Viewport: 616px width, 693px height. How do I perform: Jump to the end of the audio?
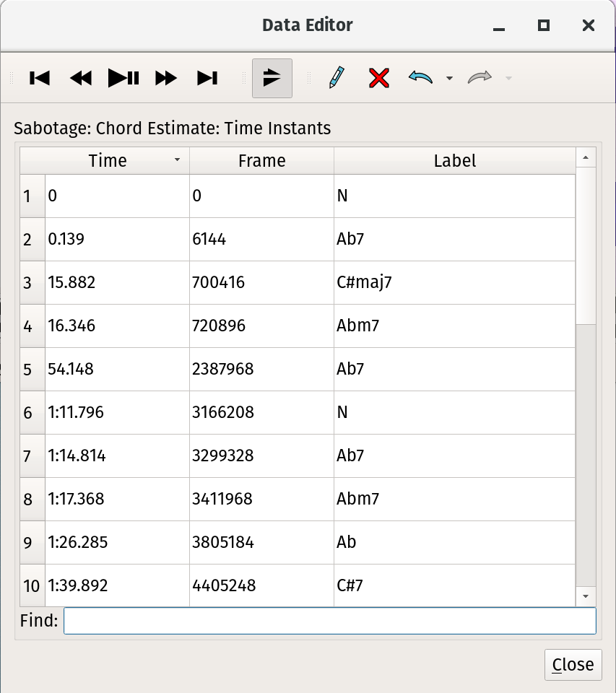pos(207,78)
